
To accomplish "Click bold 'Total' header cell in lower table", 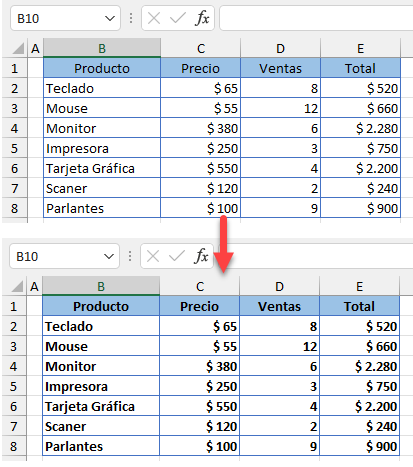I will click(360, 306).
